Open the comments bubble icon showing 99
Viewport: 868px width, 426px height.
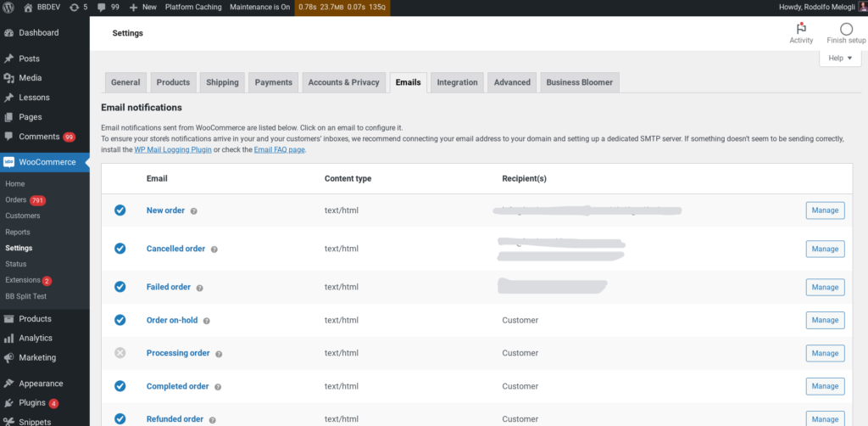coord(101,8)
